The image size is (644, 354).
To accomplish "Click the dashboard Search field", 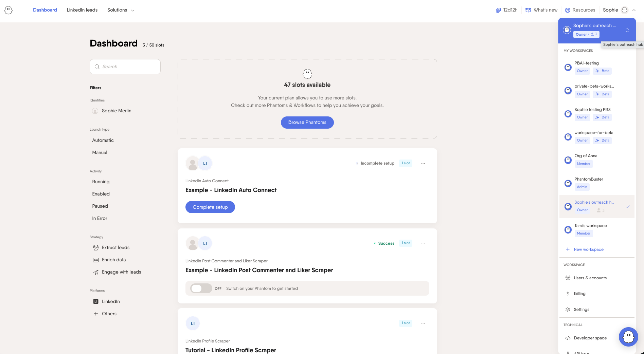I will point(125,67).
